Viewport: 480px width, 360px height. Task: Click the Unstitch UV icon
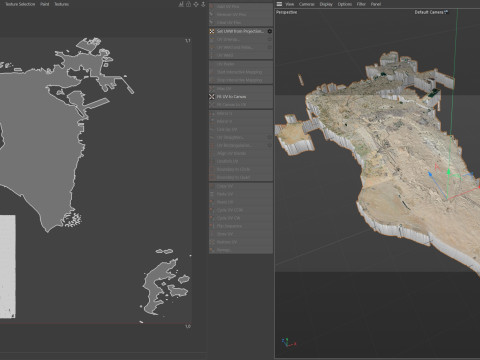click(x=212, y=161)
